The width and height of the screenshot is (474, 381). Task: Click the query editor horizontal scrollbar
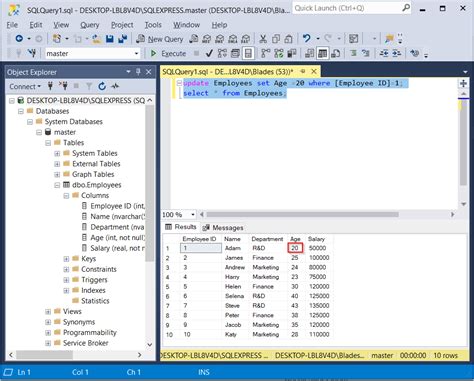point(302,214)
